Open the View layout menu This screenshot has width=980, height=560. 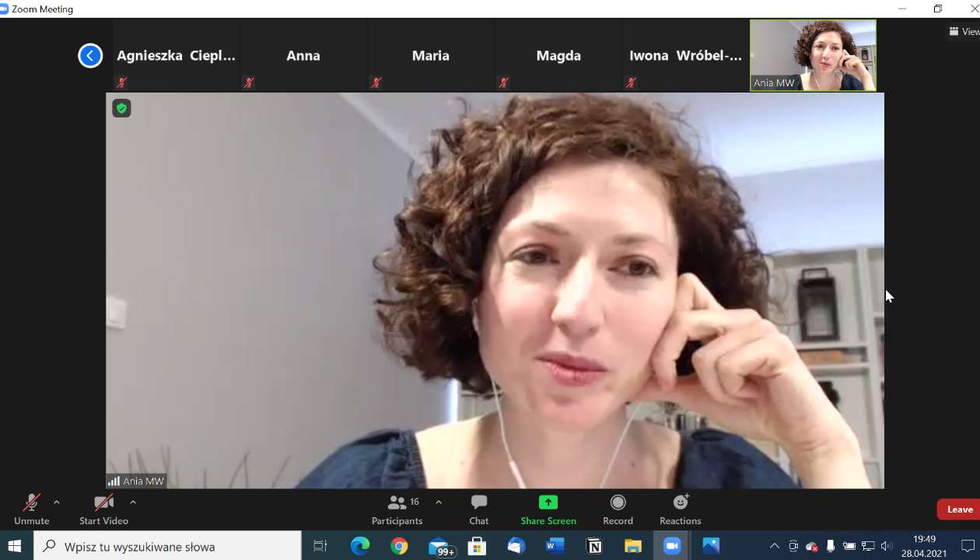(964, 32)
